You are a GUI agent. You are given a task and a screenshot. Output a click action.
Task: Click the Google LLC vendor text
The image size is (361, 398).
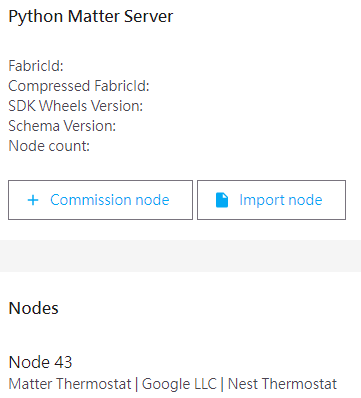point(179,384)
